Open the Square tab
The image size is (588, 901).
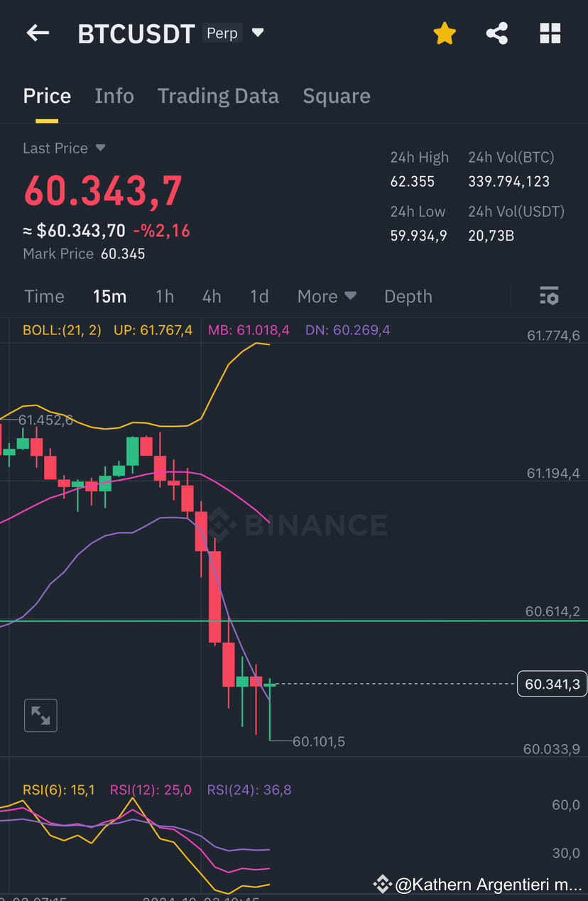pos(337,95)
